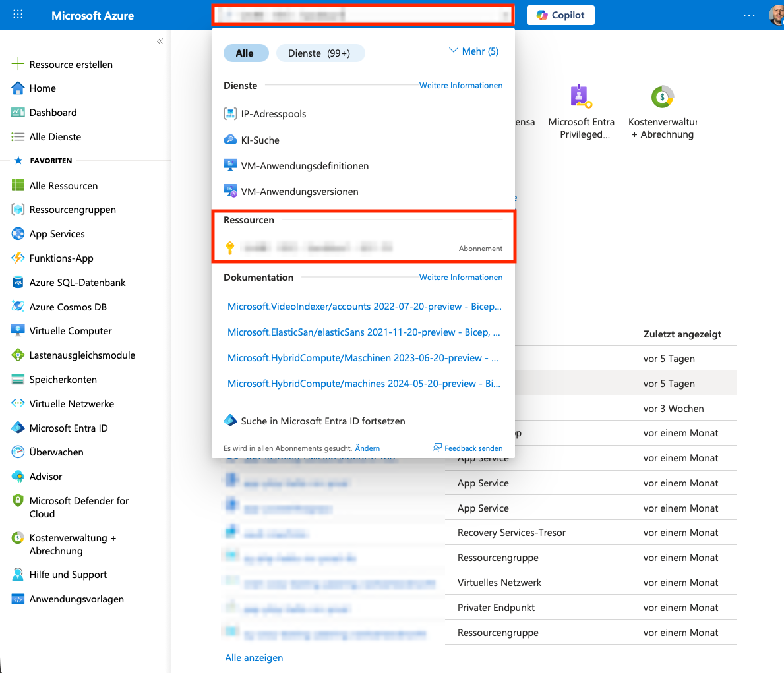Click the Lastenausgleichsmodule icon in sidebar
The image size is (784, 673).
click(18, 355)
